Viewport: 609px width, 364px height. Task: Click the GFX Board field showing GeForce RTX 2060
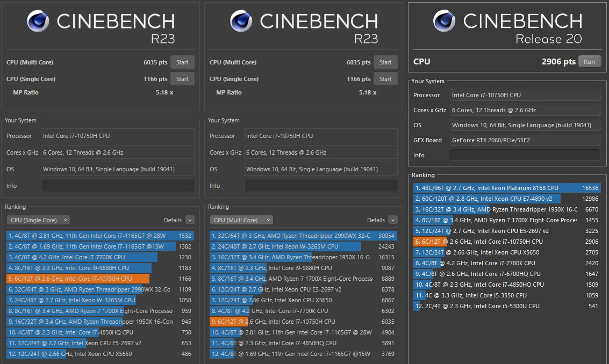click(525, 140)
